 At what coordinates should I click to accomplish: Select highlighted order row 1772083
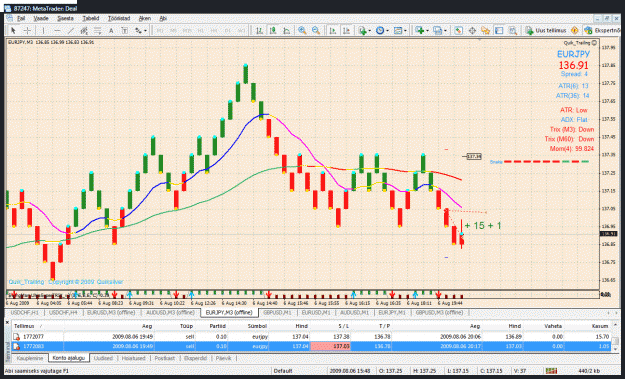pyautogui.click(x=311, y=346)
